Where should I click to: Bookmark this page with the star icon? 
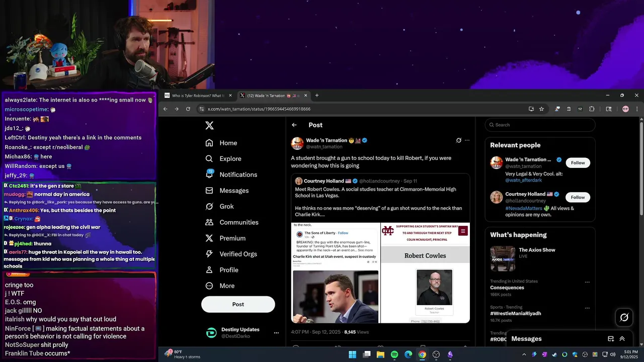[x=541, y=109]
